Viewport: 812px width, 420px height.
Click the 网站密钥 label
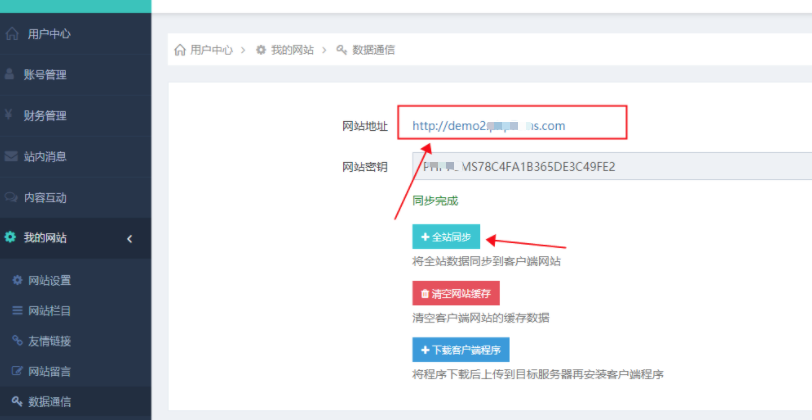[365, 167]
